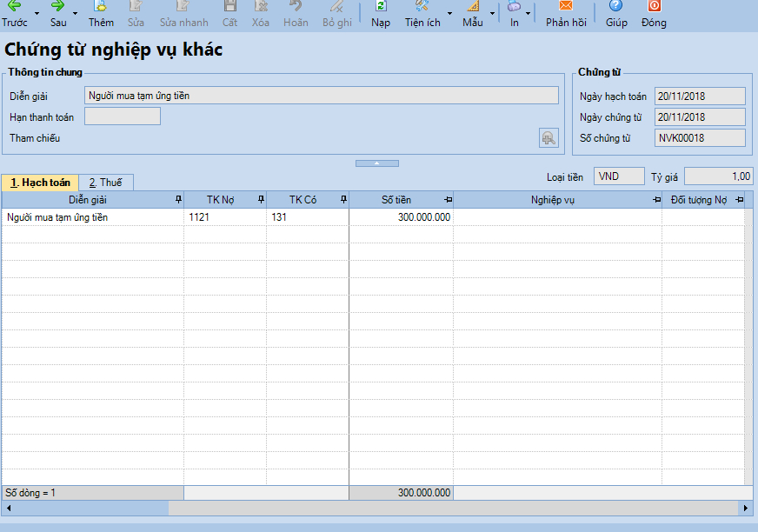Viewport: 758px width, 532px height.
Task: Click the Trước back arrow icon
Action: point(14,6)
